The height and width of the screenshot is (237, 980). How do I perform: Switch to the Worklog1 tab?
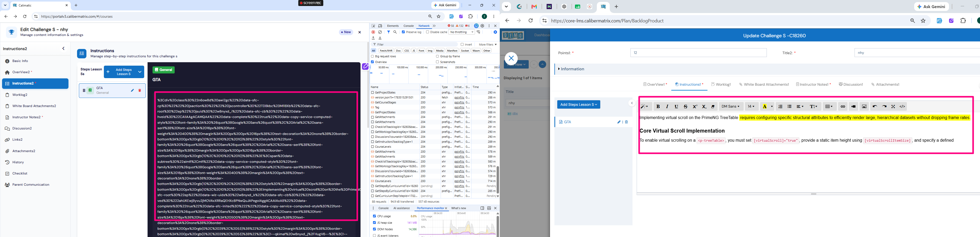coord(721,84)
